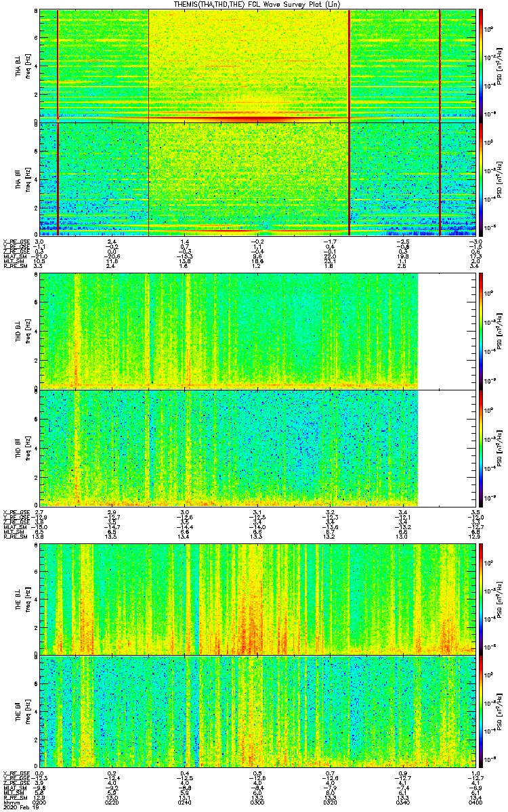
Task: Click the PSD color bar beside THA B-parallel
Action: [x=482, y=178]
